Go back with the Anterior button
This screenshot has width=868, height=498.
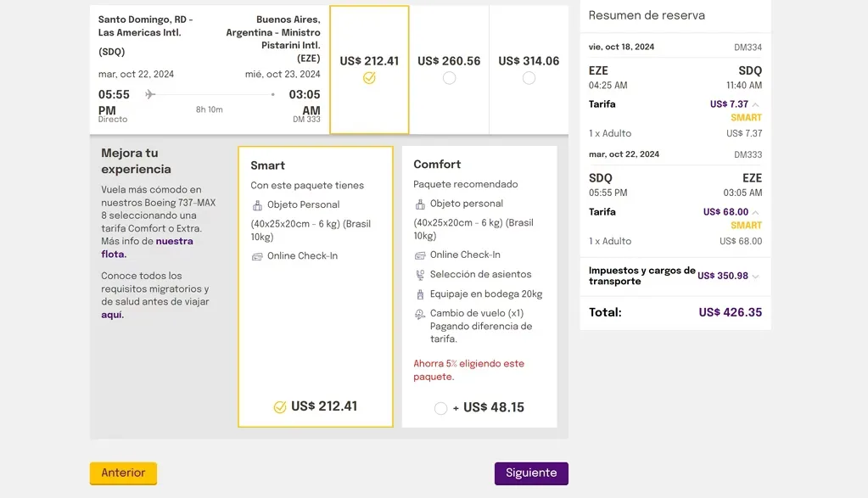click(123, 473)
